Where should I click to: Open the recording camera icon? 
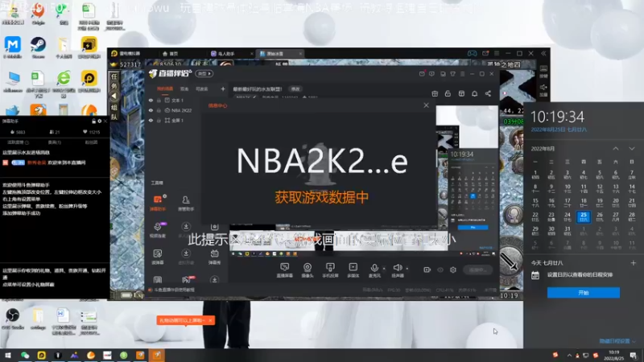[x=427, y=269]
